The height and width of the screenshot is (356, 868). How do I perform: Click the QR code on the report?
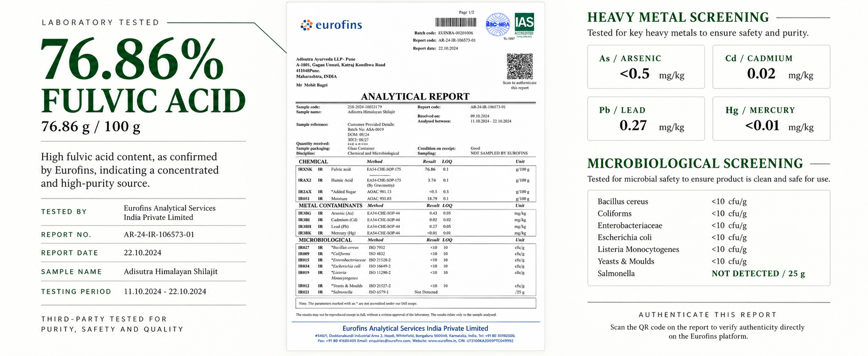click(x=519, y=66)
